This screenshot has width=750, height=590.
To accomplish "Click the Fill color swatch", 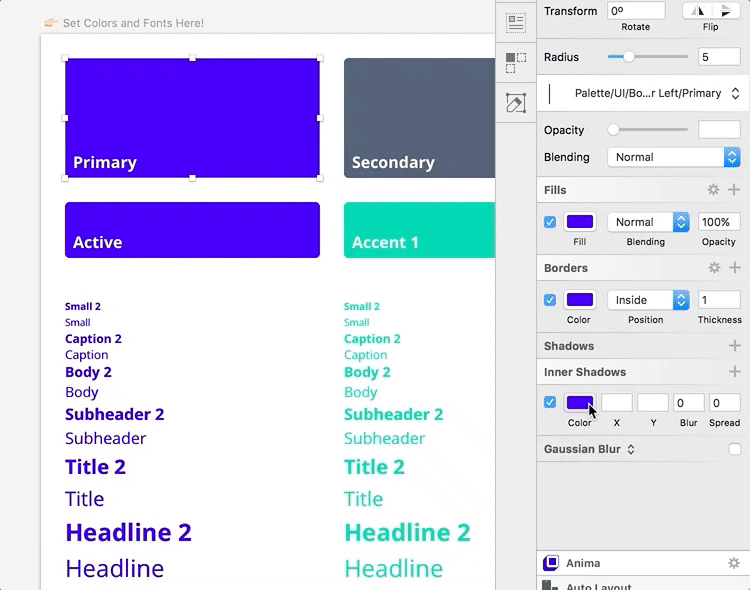I will 580,222.
